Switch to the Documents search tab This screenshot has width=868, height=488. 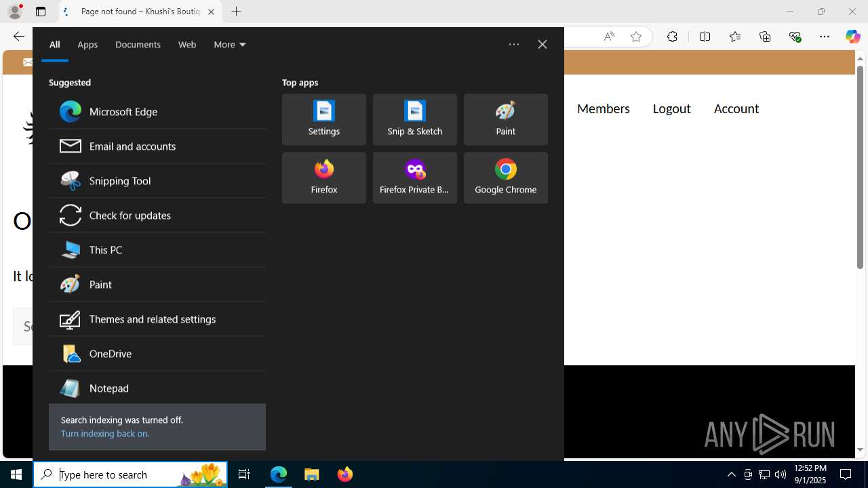138,44
